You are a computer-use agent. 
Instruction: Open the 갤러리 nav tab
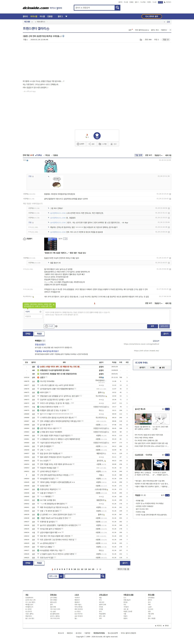click(x=25, y=17)
